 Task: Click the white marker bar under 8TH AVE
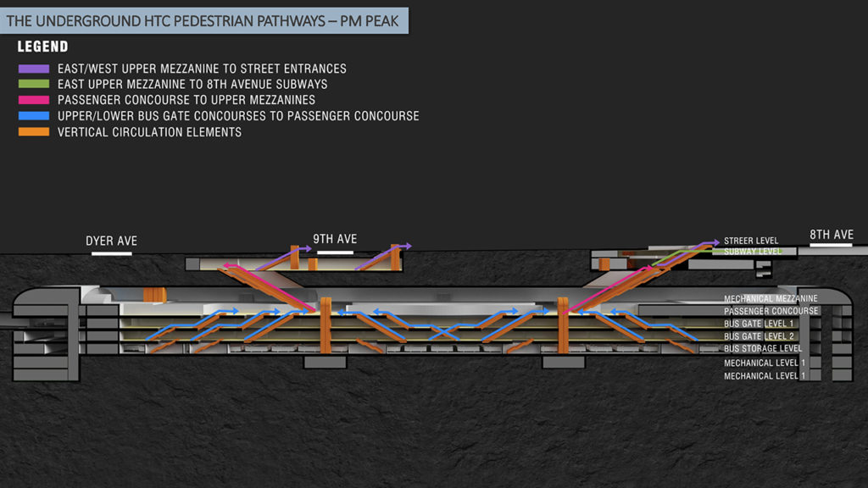point(831,245)
